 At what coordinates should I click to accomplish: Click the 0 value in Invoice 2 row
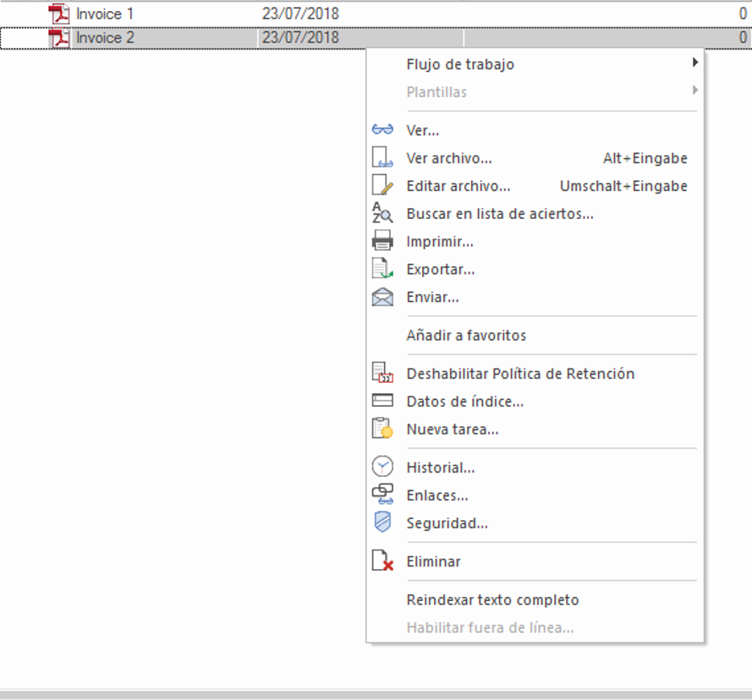click(x=743, y=37)
